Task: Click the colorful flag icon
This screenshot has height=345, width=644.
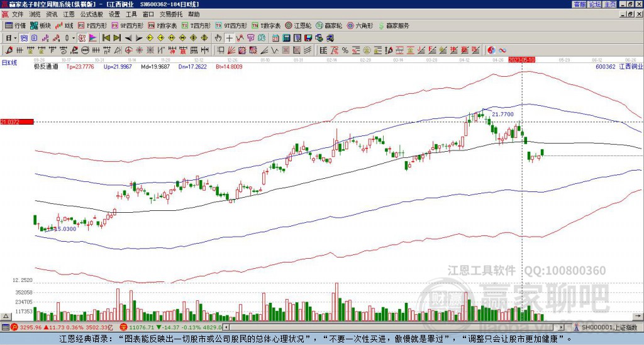Action: [x=93, y=38]
